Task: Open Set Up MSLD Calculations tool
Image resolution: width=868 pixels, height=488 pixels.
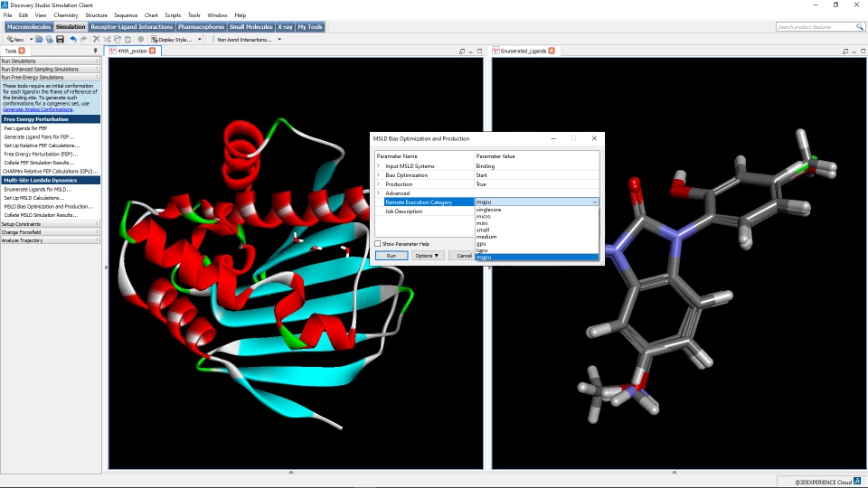Action: point(33,198)
